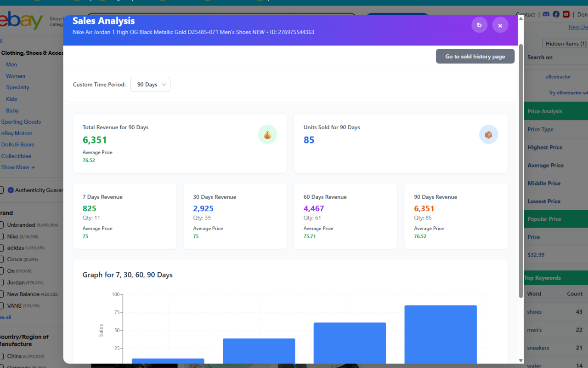Open the New Design link
The height and width of the screenshot is (368, 588).
[x=578, y=27]
